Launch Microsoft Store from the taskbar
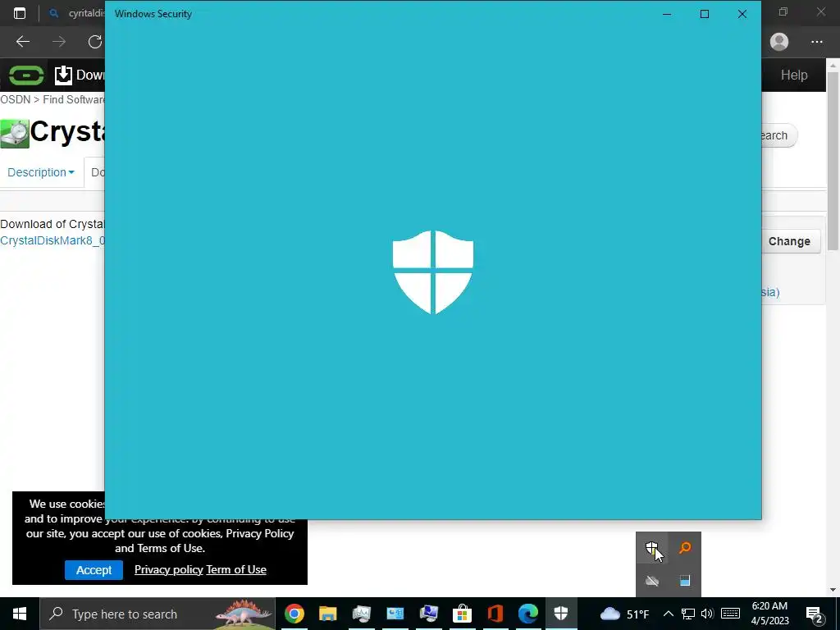This screenshot has height=630, width=840. 462,614
